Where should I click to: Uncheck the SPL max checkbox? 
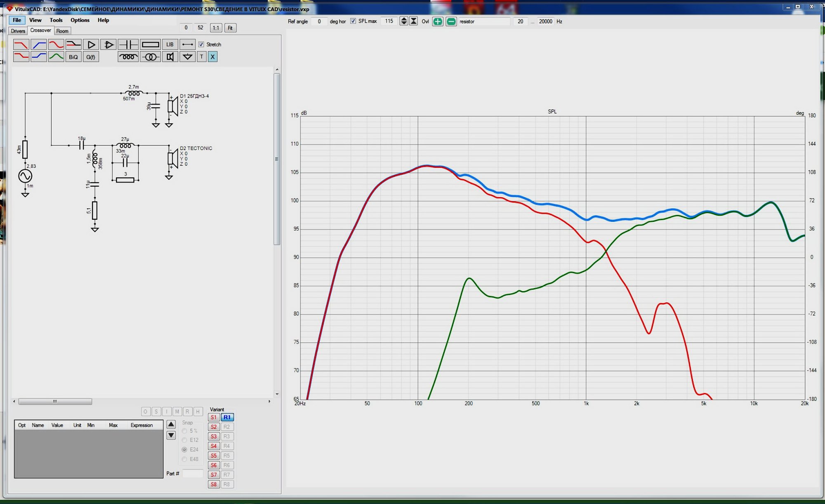(x=353, y=21)
